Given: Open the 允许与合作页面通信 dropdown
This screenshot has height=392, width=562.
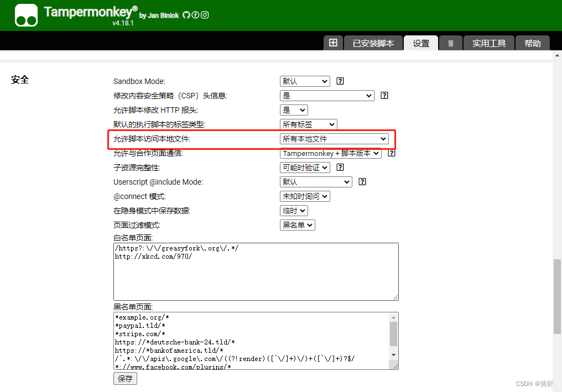Looking at the screenshot, I should click(330, 153).
